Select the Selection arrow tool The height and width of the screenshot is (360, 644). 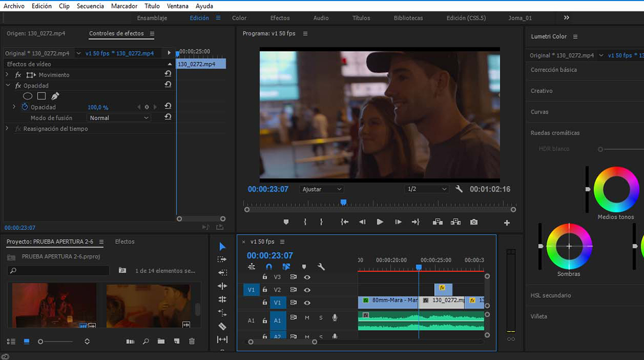222,246
